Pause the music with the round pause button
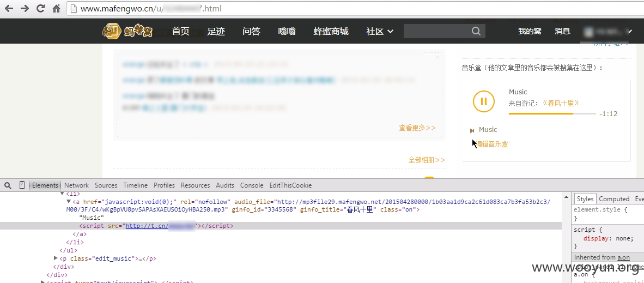644x283 pixels. pos(483,101)
